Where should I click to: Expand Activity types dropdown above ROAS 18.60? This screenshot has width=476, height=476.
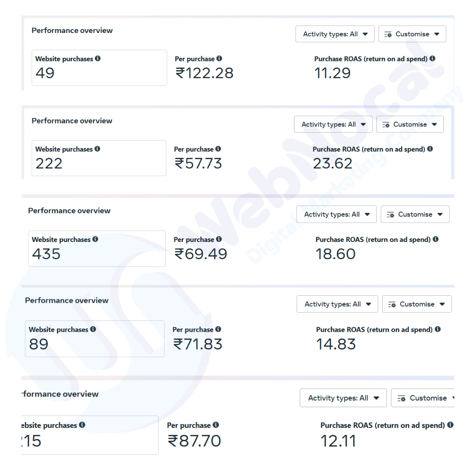tap(336, 214)
